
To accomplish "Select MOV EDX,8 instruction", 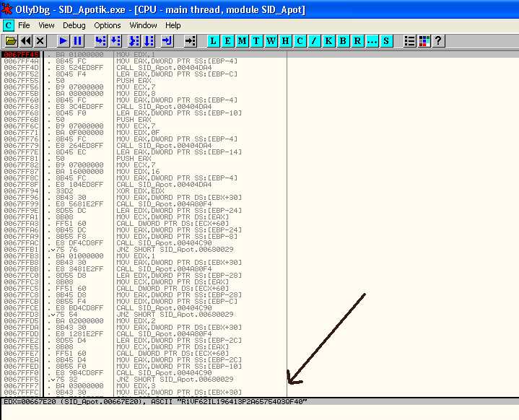I will coord(136,94).
